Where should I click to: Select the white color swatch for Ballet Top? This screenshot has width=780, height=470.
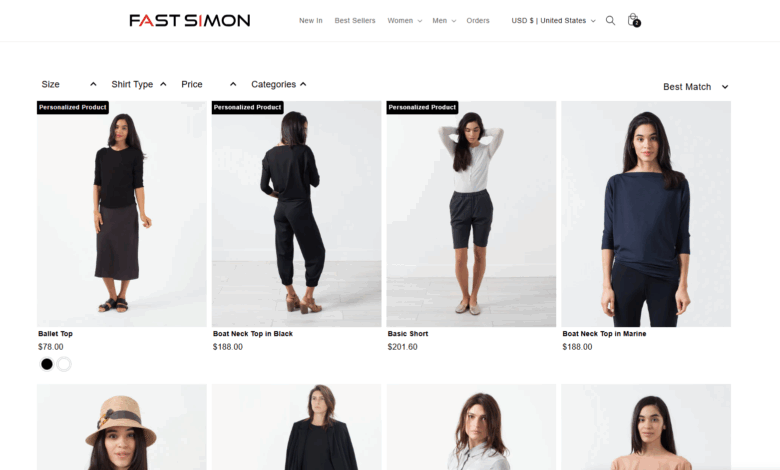click(x=64, y=365)
